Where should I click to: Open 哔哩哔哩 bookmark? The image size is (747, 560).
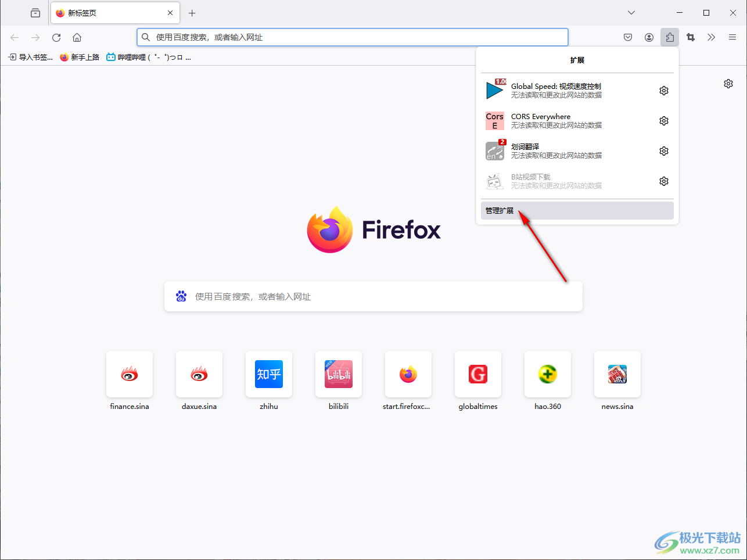pos(149,57)
